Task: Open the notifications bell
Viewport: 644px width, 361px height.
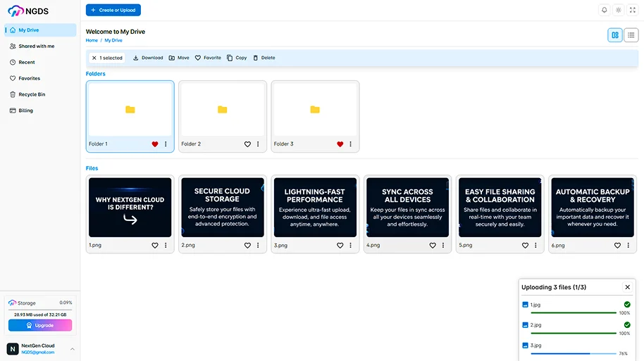Action: coord(604,10)
